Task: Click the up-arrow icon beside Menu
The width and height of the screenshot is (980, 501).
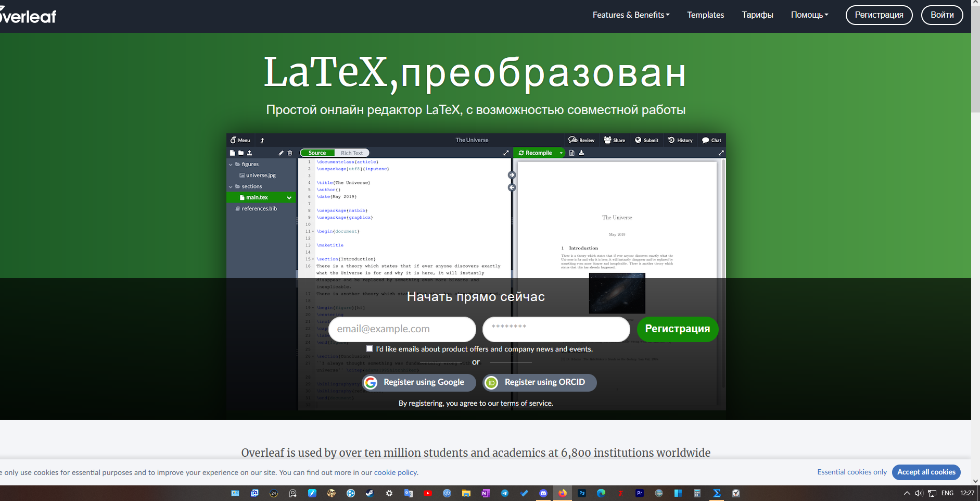Action: coord(262,140)
